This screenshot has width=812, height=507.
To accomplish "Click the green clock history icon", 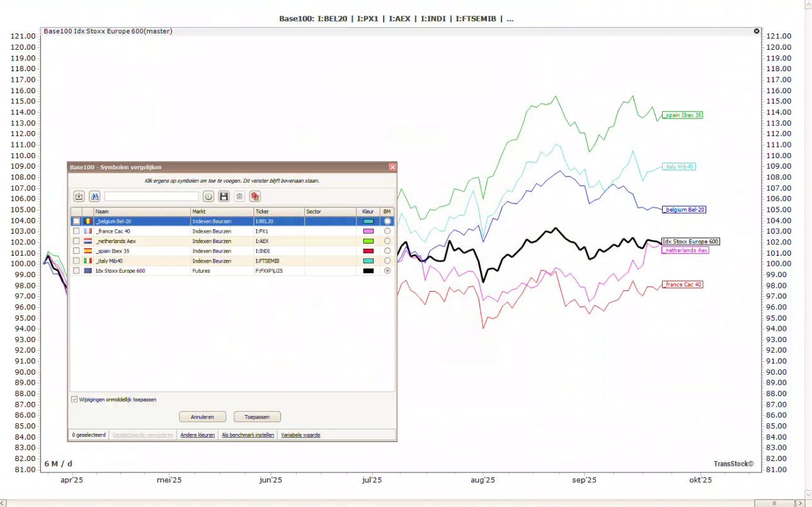I will pyautogui.click(x=209, y=197).
